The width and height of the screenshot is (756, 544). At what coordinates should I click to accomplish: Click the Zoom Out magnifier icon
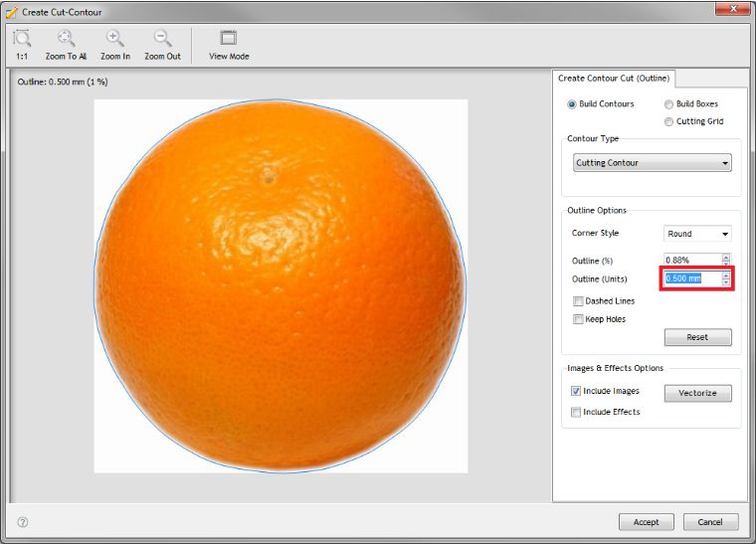pos(162,39)
